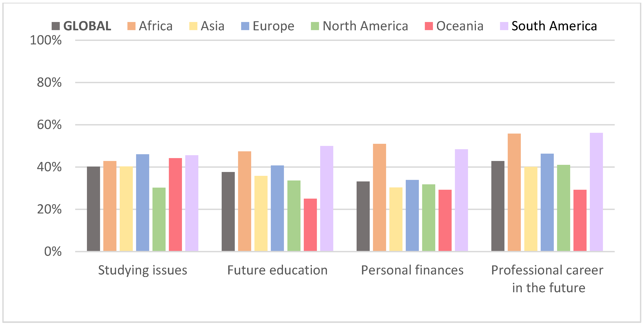Click the Future education axis label
Screen dimensions: 644x326
tap(277, 270)
